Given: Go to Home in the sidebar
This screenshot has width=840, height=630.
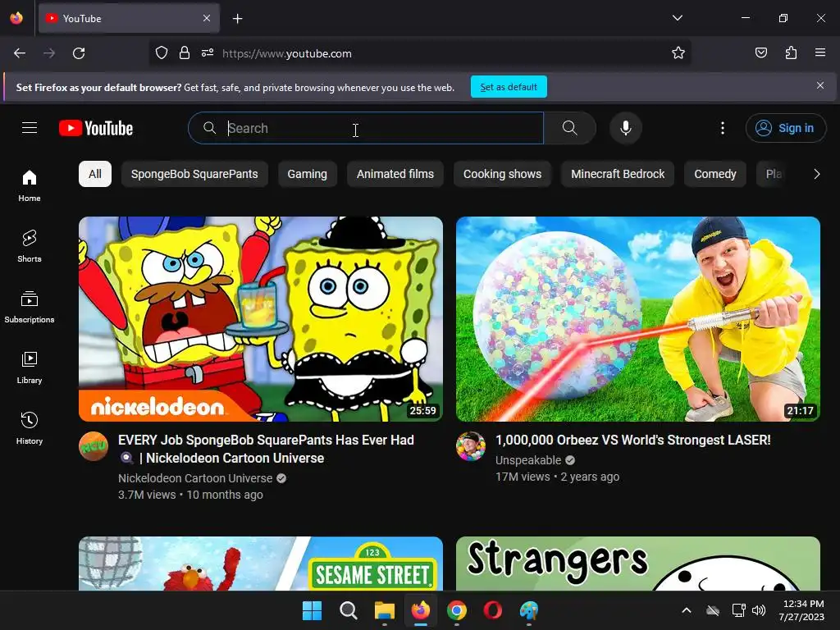Looking at the screenshot, I should click(x=30, y=185).
